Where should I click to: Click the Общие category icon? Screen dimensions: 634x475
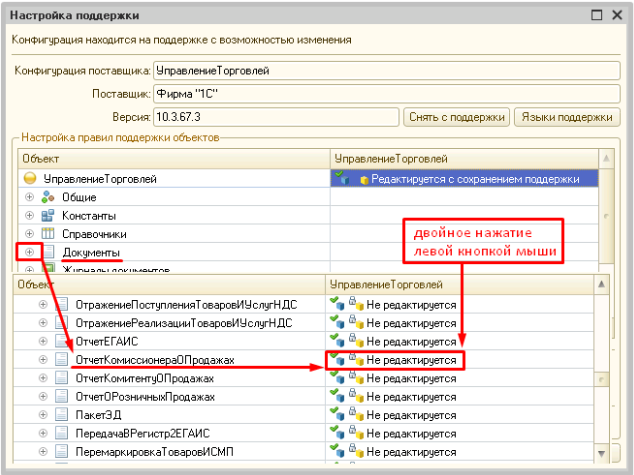click(x=48, y=197)
